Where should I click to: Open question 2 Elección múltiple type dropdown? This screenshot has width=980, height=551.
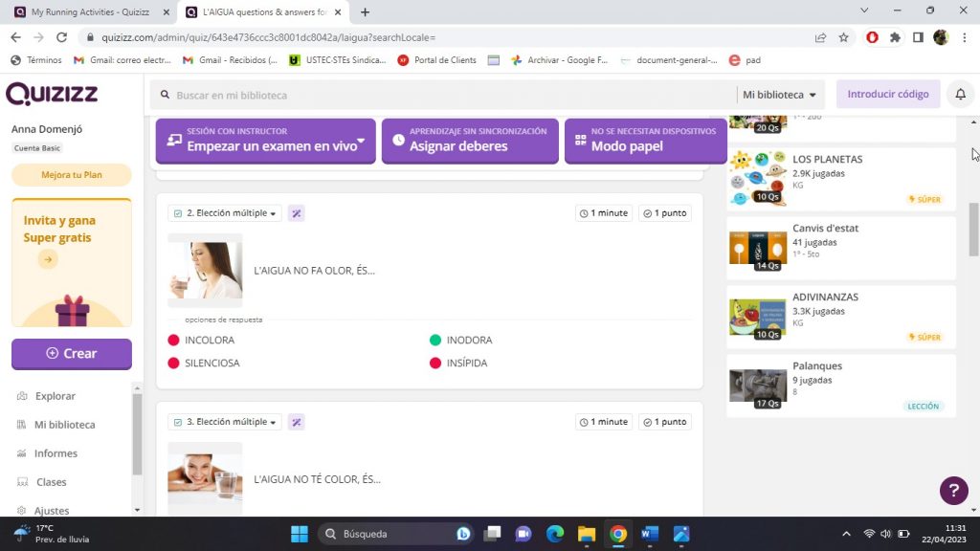point(225,213)
